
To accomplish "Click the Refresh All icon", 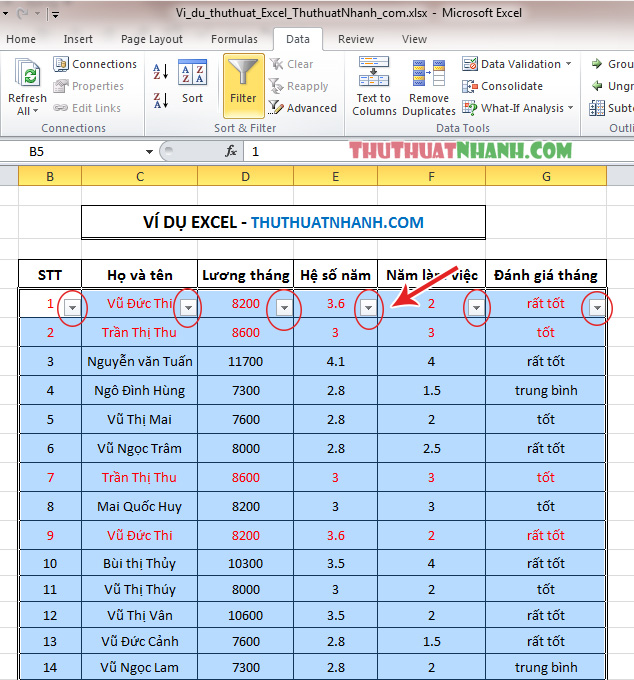I will tap(27, 73).
